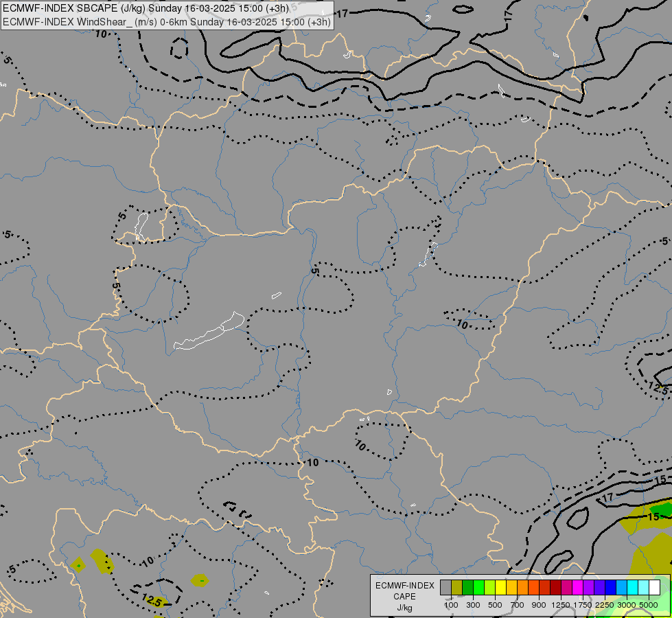The height and width of the screenshot is (618, 672).
Task: Click the legend value 700
Action: point(518,605)
